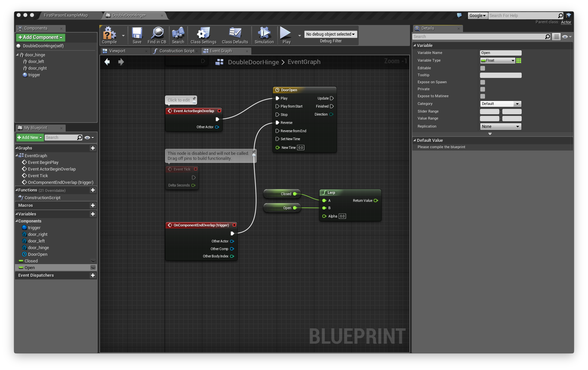Open the Variable Type Float dropdown
Image resolution: width=588 pixels, height=370 pixels.
[x=498, y=61]
